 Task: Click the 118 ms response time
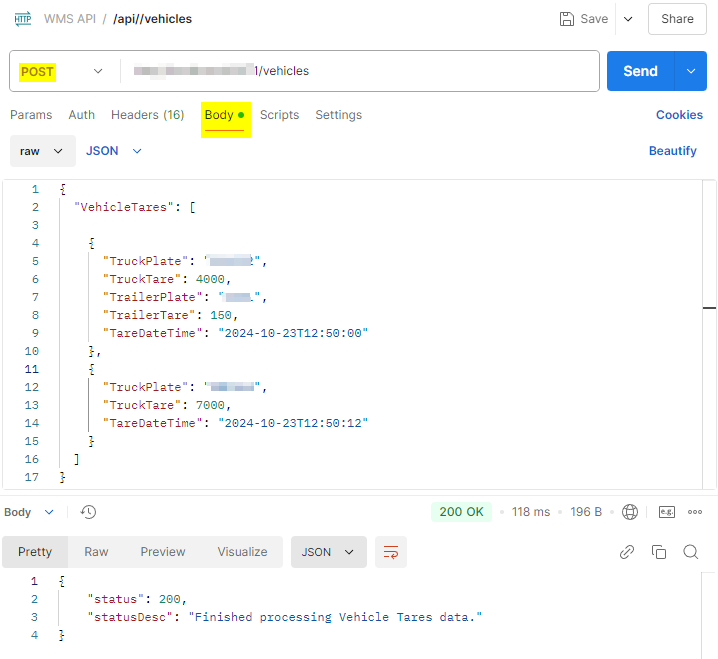coord(531,512)
